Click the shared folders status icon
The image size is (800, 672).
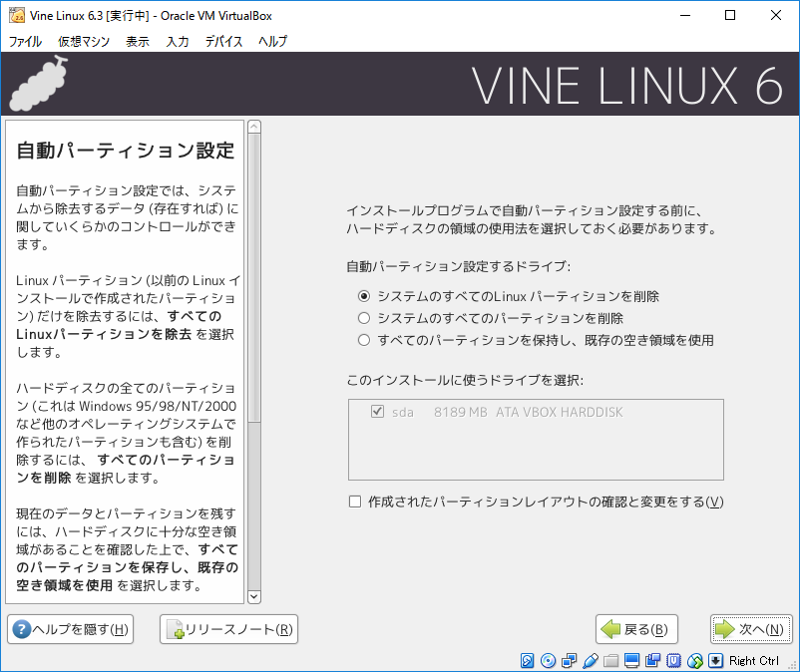(x=610, y=661)
